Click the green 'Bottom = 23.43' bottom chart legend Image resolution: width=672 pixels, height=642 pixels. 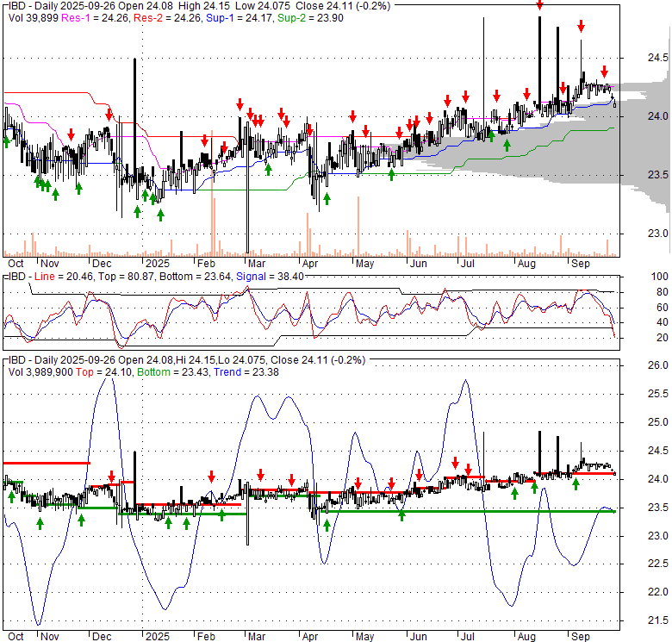(173, 372)
